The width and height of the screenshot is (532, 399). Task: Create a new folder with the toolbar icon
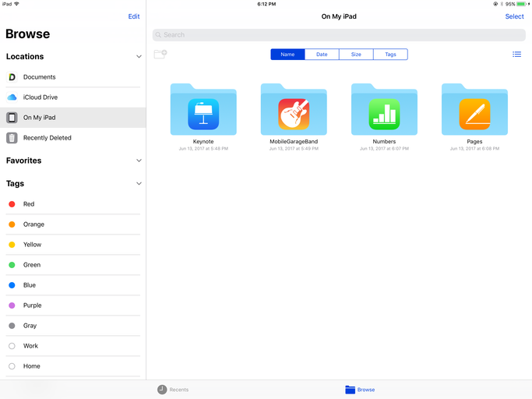(160, 54)
